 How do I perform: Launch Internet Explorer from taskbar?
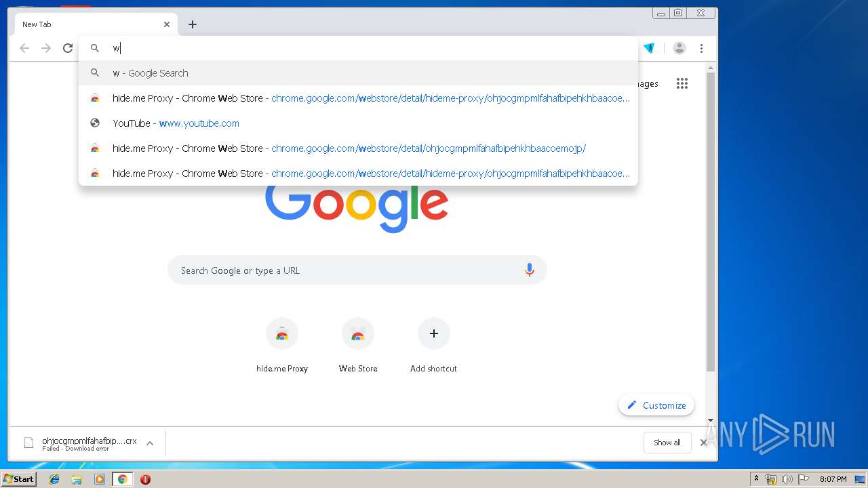click(54, 479)
